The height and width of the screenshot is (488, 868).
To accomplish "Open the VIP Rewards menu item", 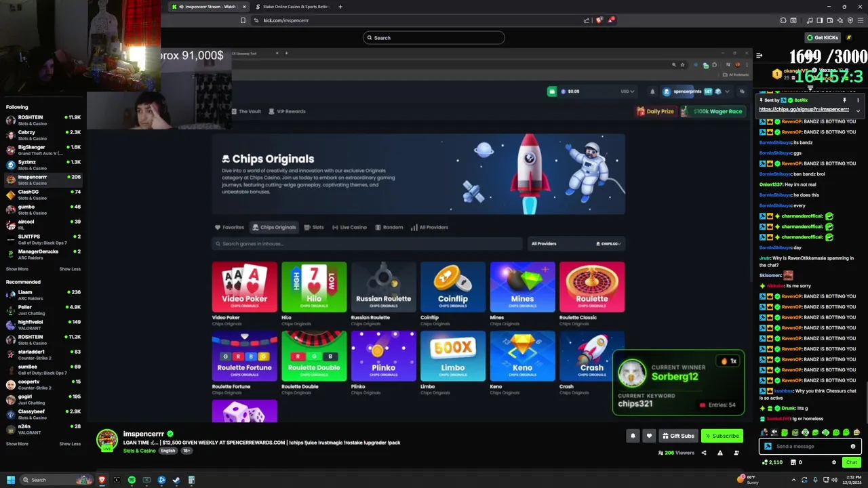I will click(287, 111).
